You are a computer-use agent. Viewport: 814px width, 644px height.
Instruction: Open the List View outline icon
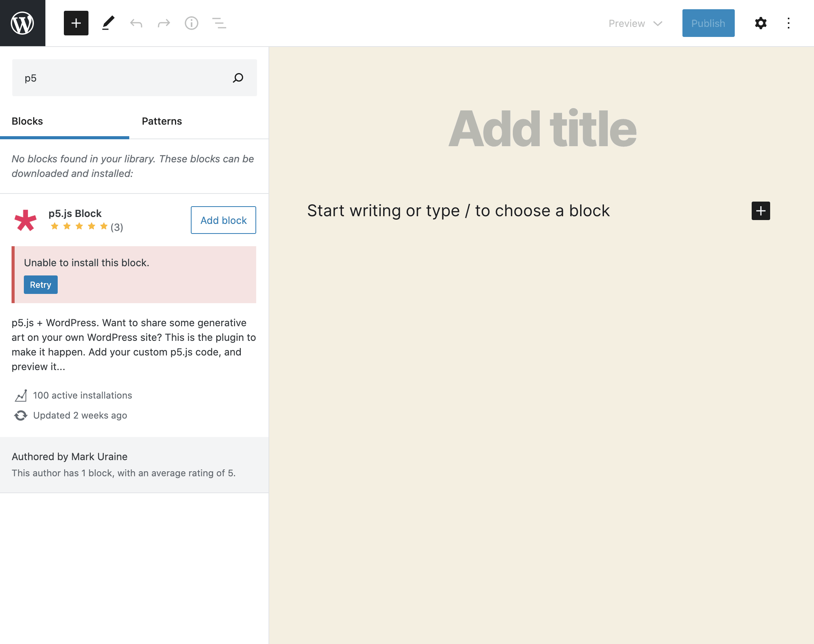click(x=219, y=23)
